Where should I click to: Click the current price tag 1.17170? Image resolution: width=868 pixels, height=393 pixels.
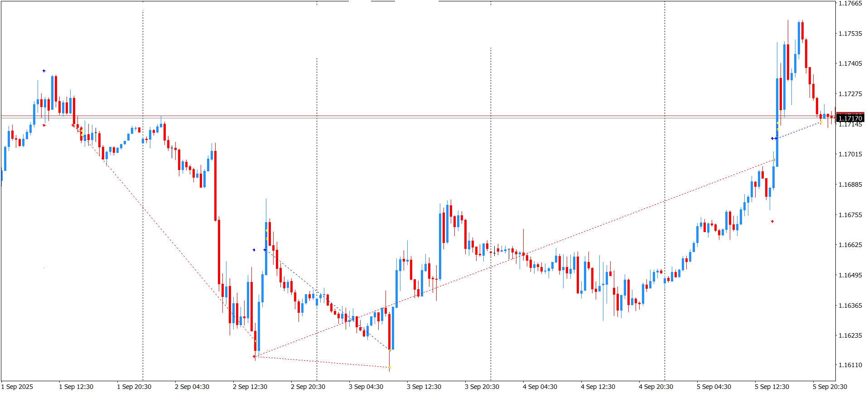point(850,118)
